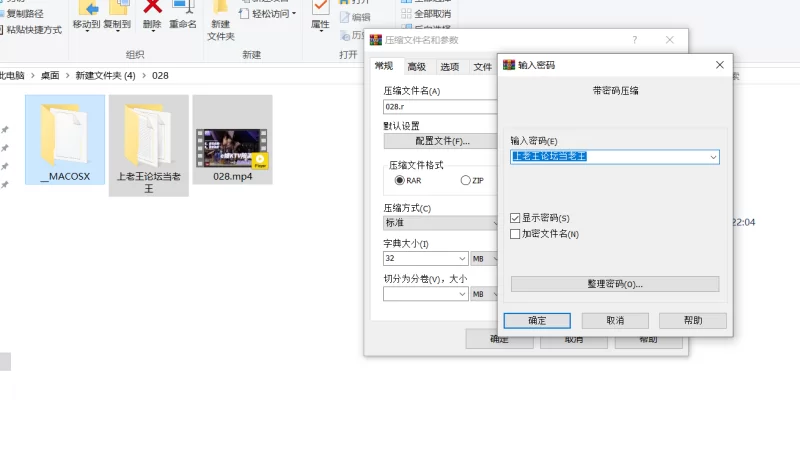This screenshot has width=800, height=457.
Task: Click the archive name field containing 028.r
Action: click(440, 107)
